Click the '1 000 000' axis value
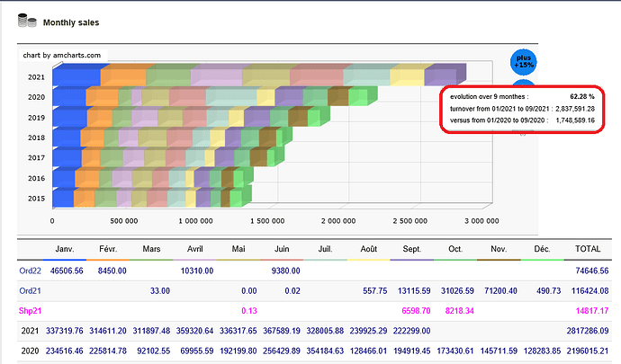The width and height of the screenshot is (621, 364). point(195,221)
